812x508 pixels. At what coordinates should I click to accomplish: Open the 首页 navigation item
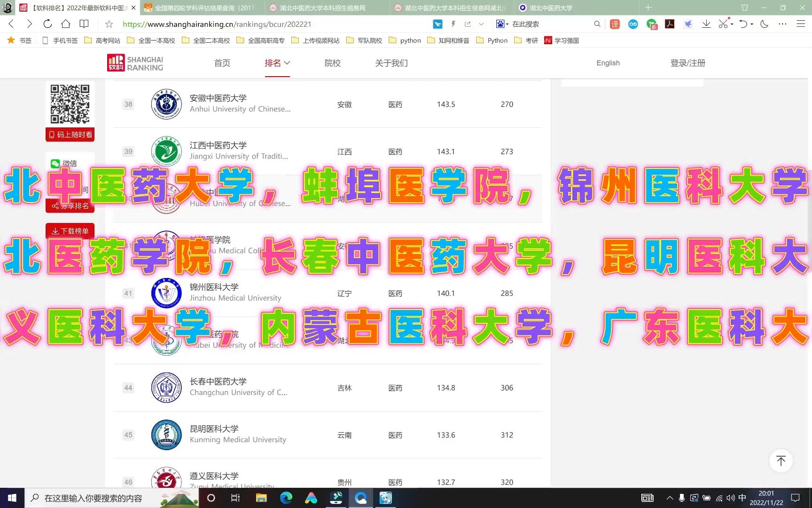pyautogui.click(x=222, y=63)
